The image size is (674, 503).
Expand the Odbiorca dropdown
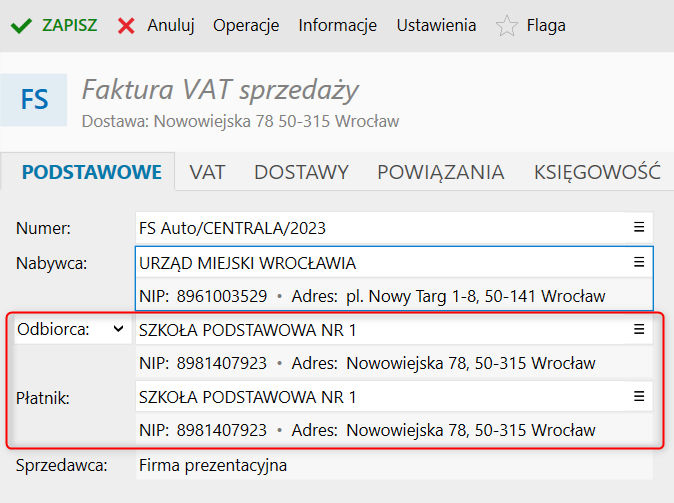tap(119, 329)
